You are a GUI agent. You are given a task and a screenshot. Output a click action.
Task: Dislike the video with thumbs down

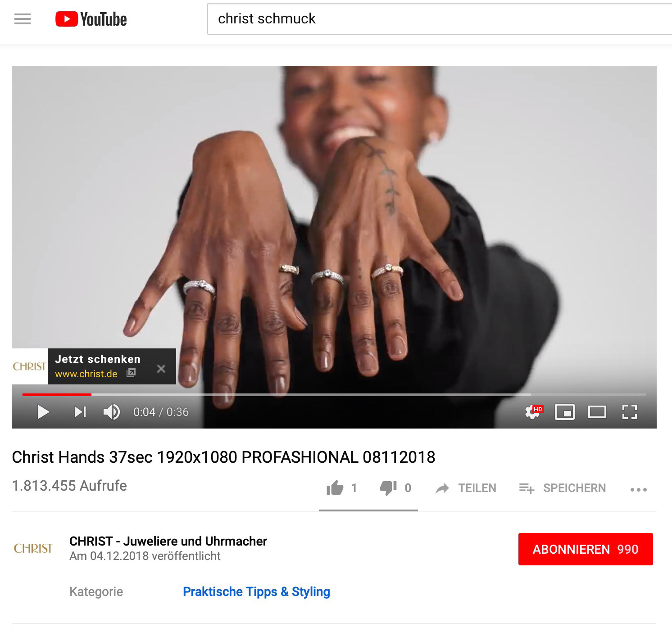[x=395, y=488]
